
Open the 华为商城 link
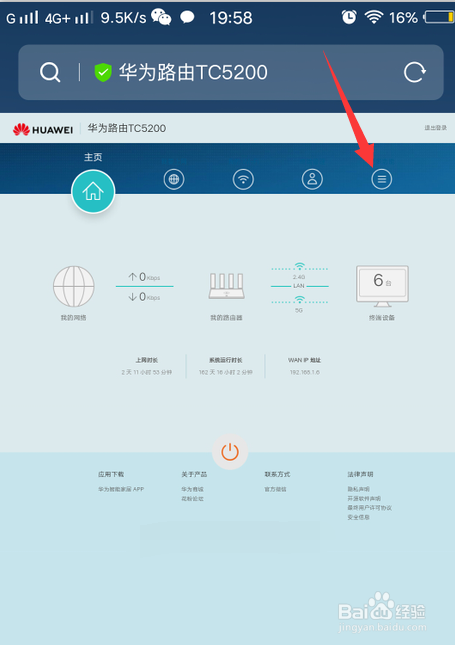193,489
